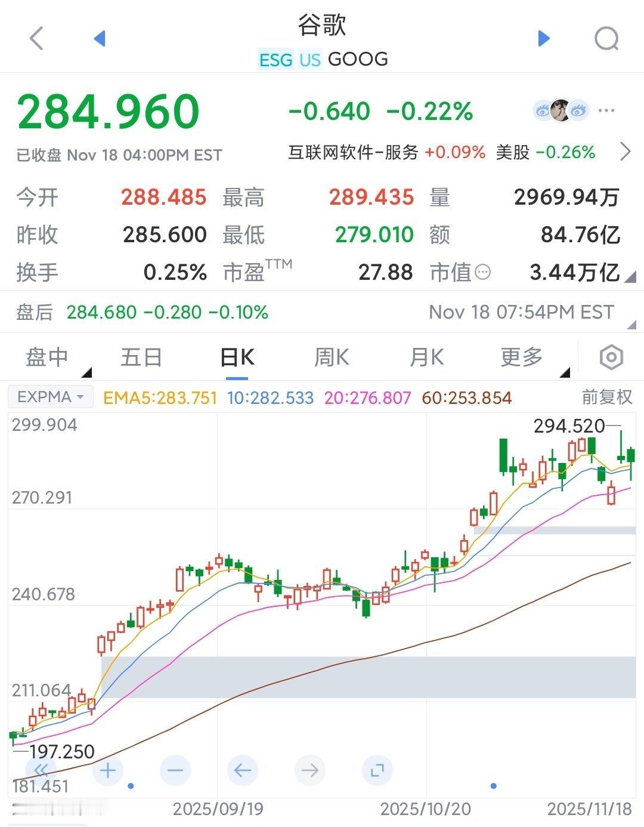Select the 盘中 intraday tab
The height and width of the screenshot is (827, 644).
pyautogui.click(x=47, y=357)
